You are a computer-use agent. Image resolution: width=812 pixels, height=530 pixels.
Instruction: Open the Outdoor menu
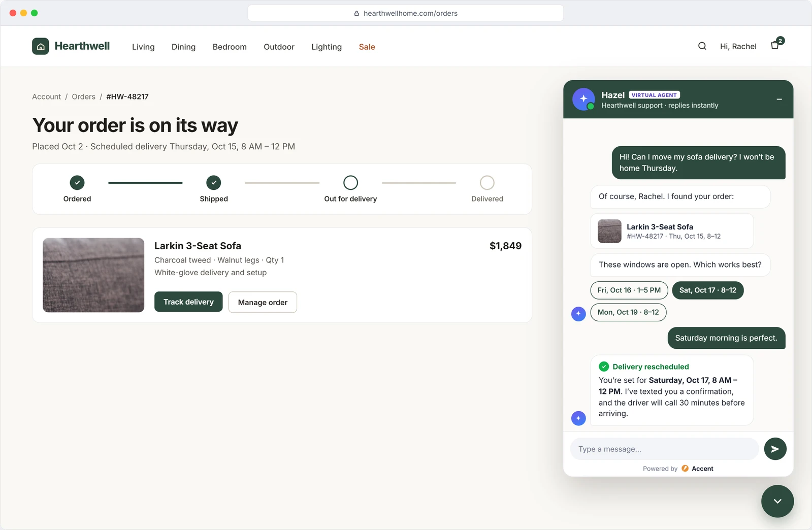tap(279, 47)
